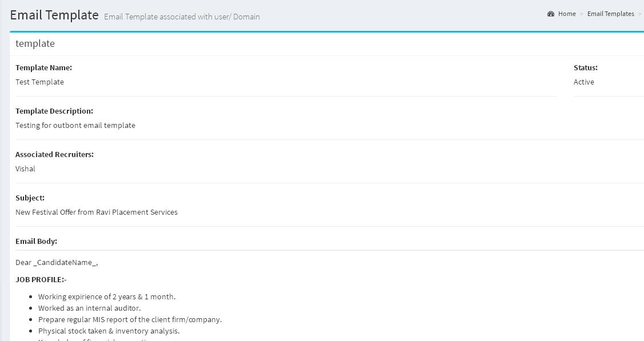Click the value 'Test Template'

(x=40, y=82)
